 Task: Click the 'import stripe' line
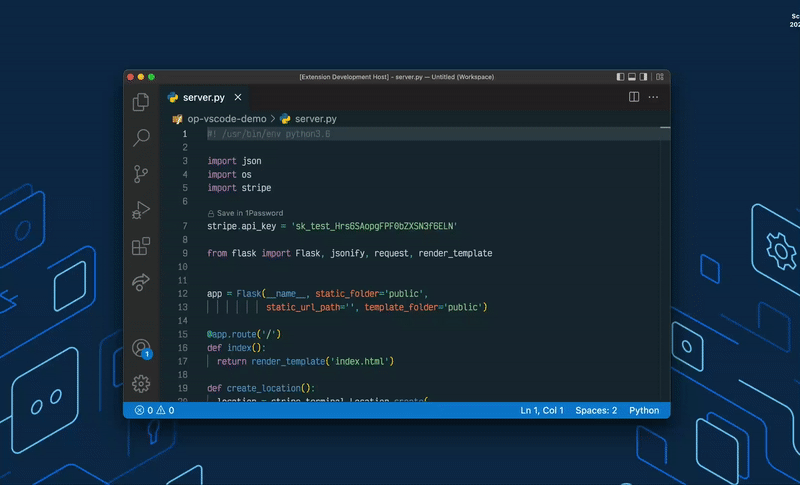(x=239, y=188)
